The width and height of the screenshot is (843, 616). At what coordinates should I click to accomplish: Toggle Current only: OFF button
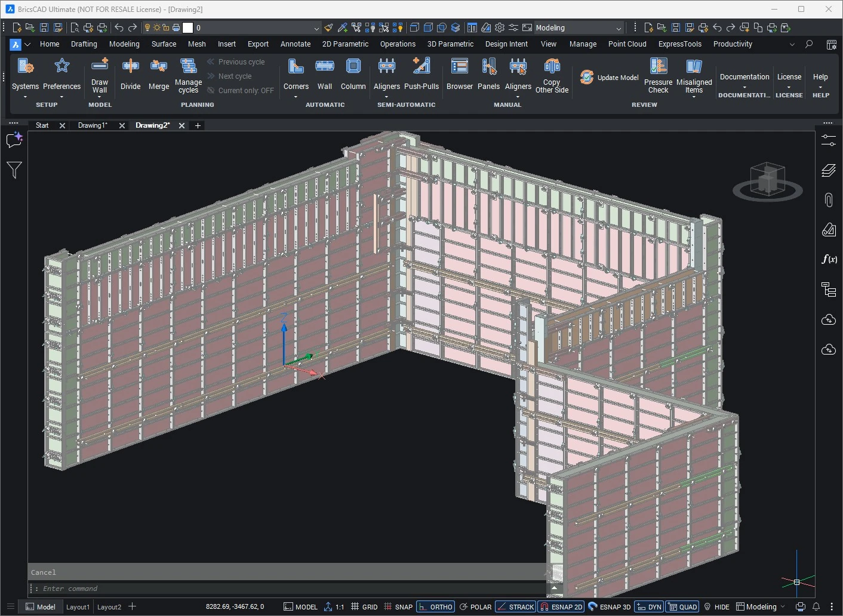(x=241, y=91)
